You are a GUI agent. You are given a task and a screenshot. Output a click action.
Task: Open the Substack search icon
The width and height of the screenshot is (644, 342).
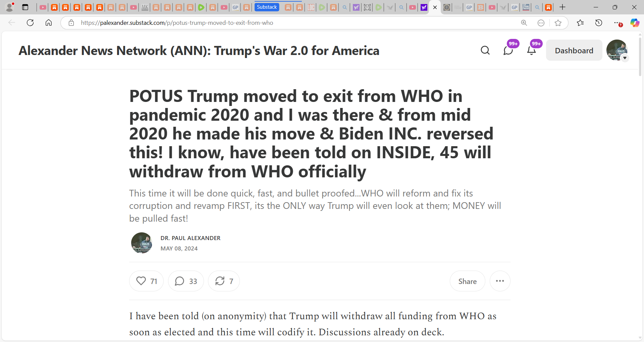485,50
